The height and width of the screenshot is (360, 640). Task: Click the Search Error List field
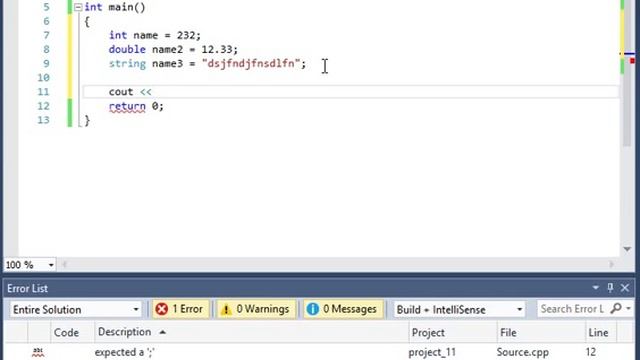pos(572,309)
